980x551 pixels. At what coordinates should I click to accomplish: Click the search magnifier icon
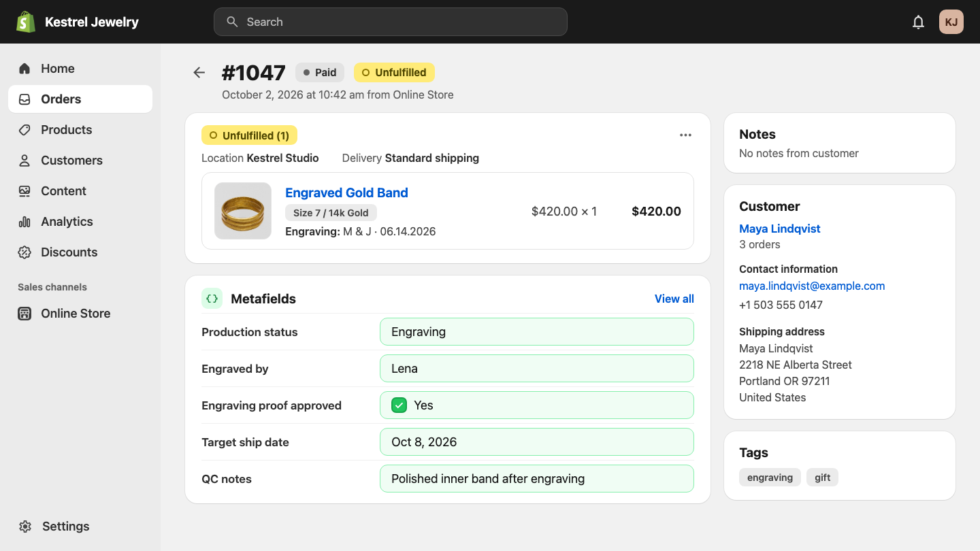tap(232, 22)
